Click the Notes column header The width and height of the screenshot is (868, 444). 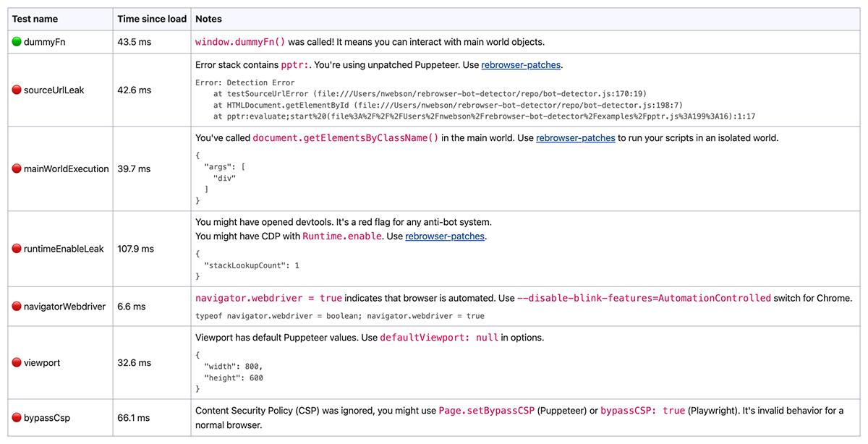209,19
